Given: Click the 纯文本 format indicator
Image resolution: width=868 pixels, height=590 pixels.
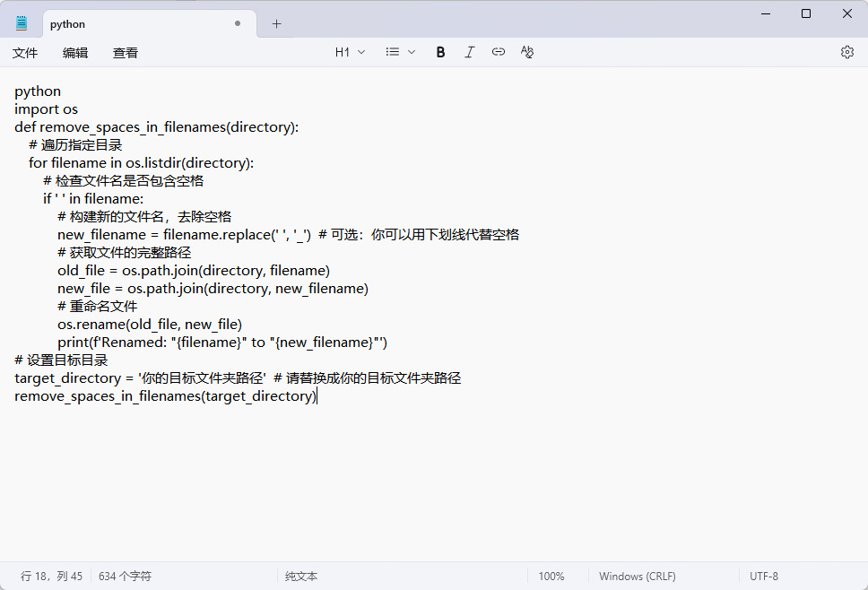Looking at the screenshot, I should tap(301, 577).
